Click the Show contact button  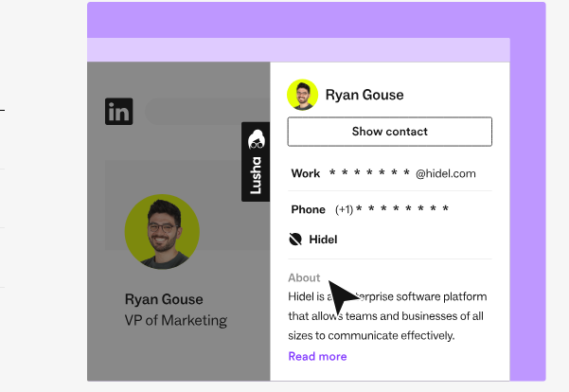tap(390, 132)
